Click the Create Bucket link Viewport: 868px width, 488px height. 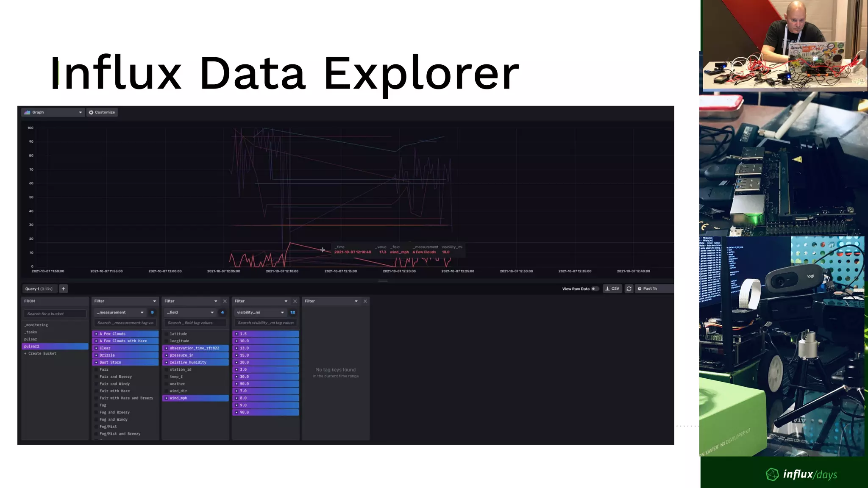click(41, 354)
